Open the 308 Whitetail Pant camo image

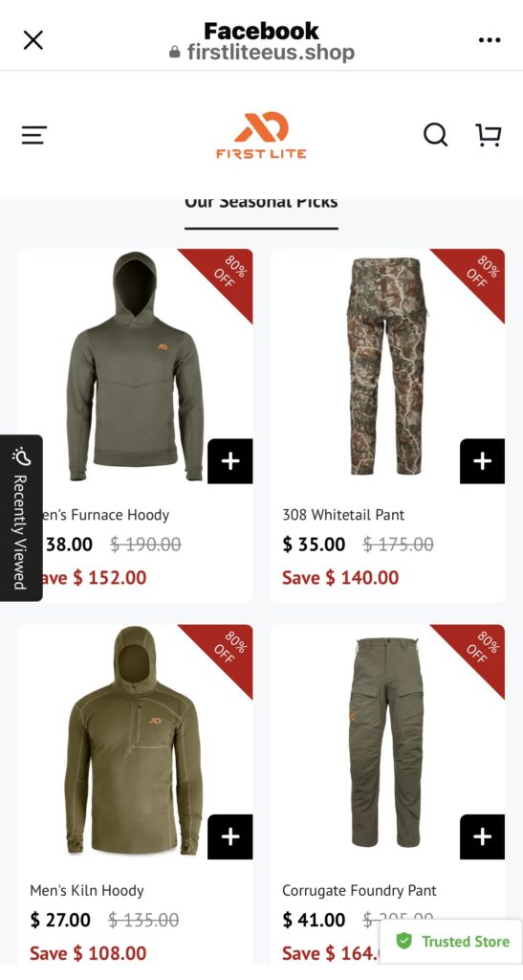(x=385, y=367)
